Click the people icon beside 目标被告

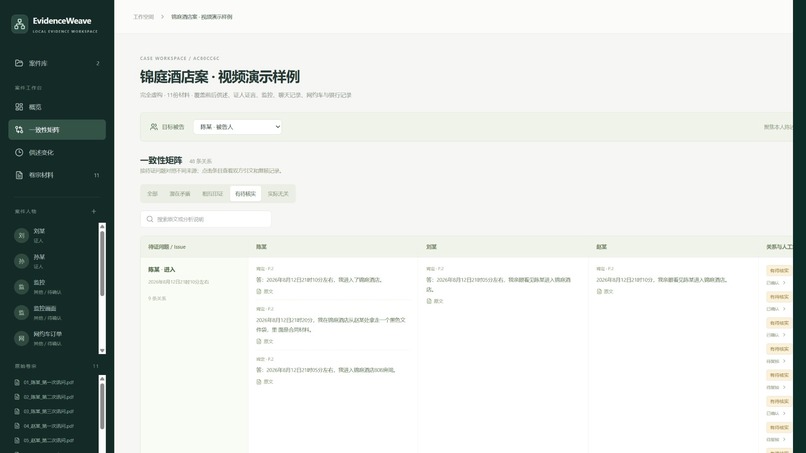click(x=154, y=126)
